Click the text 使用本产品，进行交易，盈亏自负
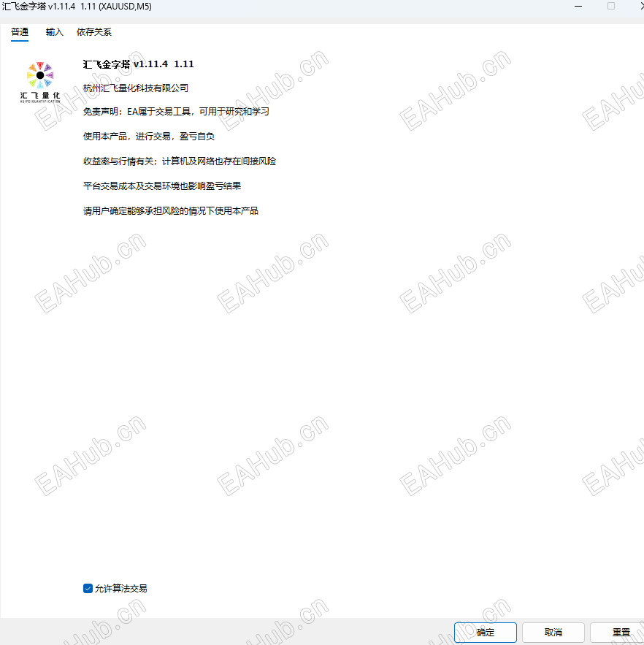644x645 pixels. pos(149,136)
